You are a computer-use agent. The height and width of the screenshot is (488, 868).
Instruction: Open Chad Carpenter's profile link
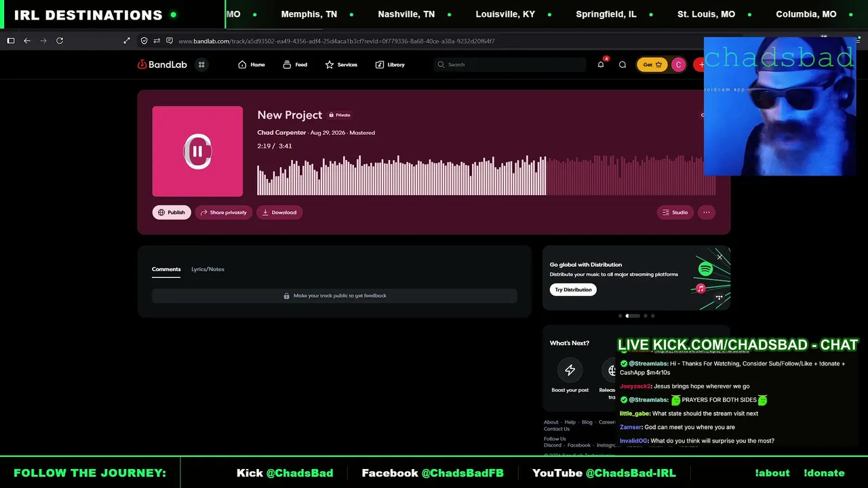coord(281,133)
